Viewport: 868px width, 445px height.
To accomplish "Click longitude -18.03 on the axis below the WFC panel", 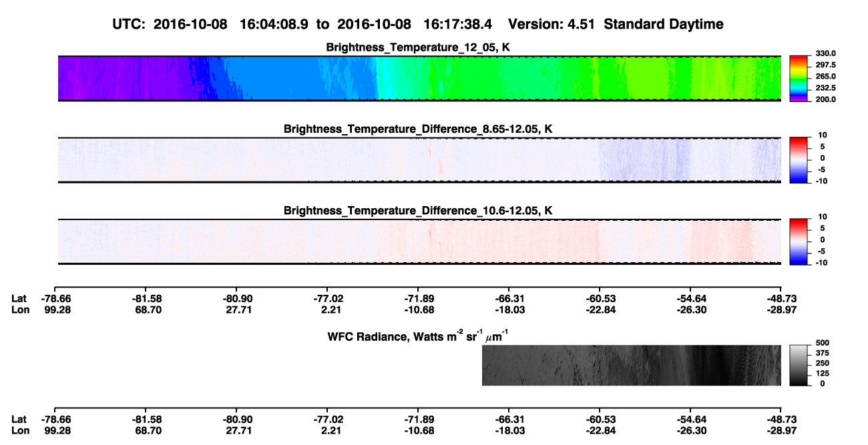I will pos(510,430).
